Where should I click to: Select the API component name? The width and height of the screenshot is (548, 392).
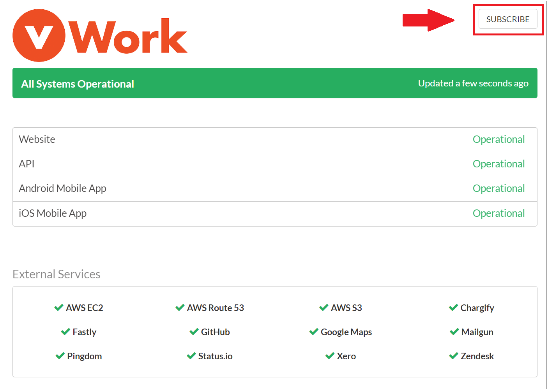(x=27, y=164)
